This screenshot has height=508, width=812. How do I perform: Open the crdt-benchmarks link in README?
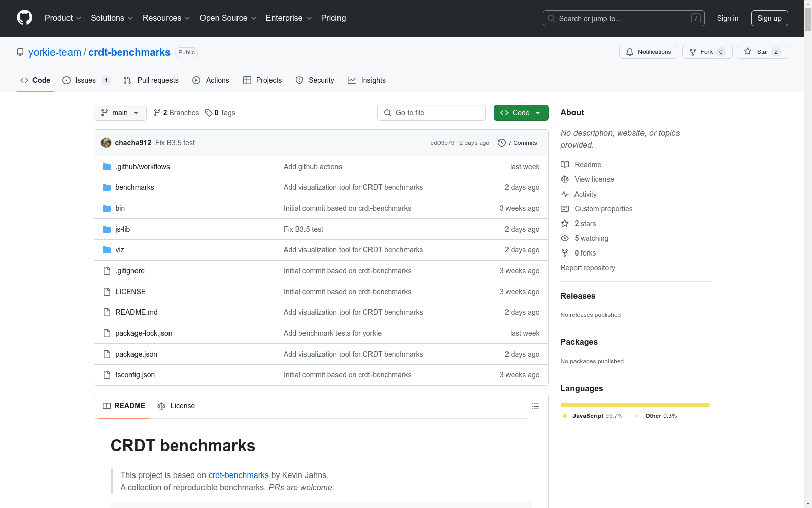(239, 475)
